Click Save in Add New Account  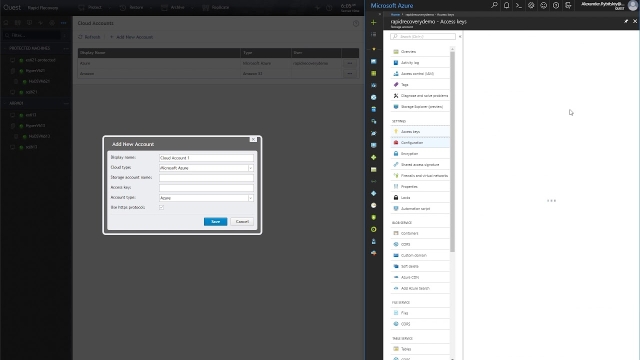(216, 221)
